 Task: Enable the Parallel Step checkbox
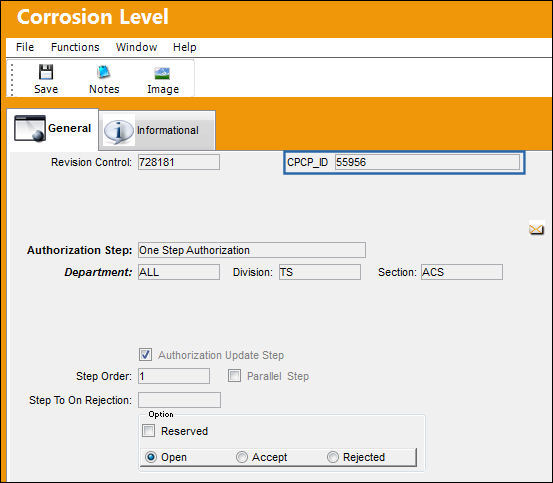point(234,376)
